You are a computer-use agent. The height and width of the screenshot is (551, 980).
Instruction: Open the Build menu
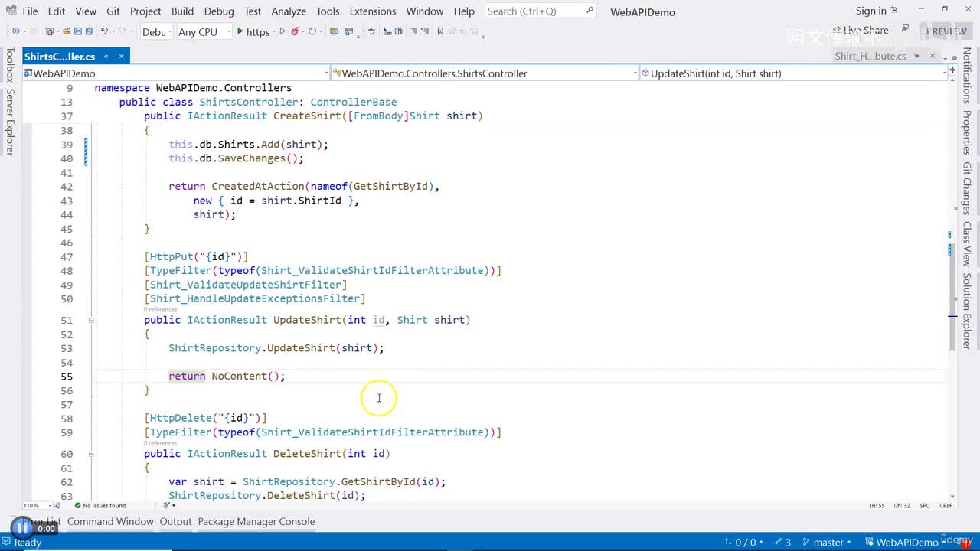[182, 11]
